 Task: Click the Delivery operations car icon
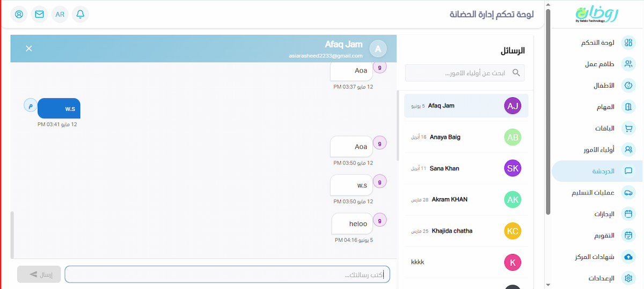[628, 192]
